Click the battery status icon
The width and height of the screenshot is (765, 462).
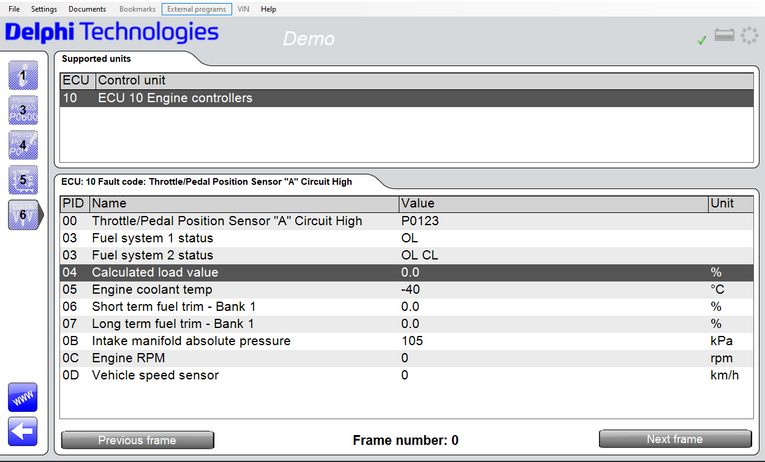tap(724, 37)
